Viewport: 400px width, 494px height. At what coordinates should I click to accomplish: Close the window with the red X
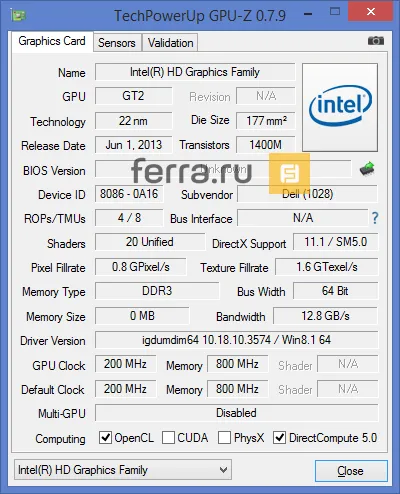coord(370,12)
